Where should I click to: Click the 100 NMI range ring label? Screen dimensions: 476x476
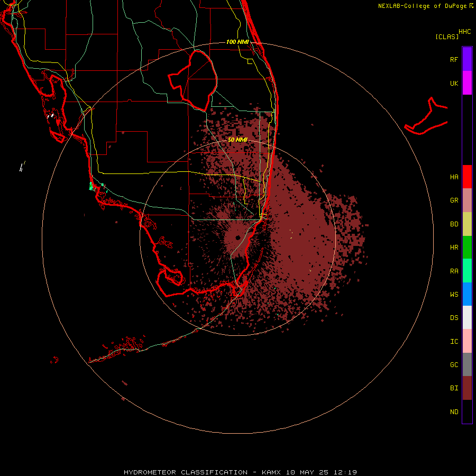(x=237, y=42)
